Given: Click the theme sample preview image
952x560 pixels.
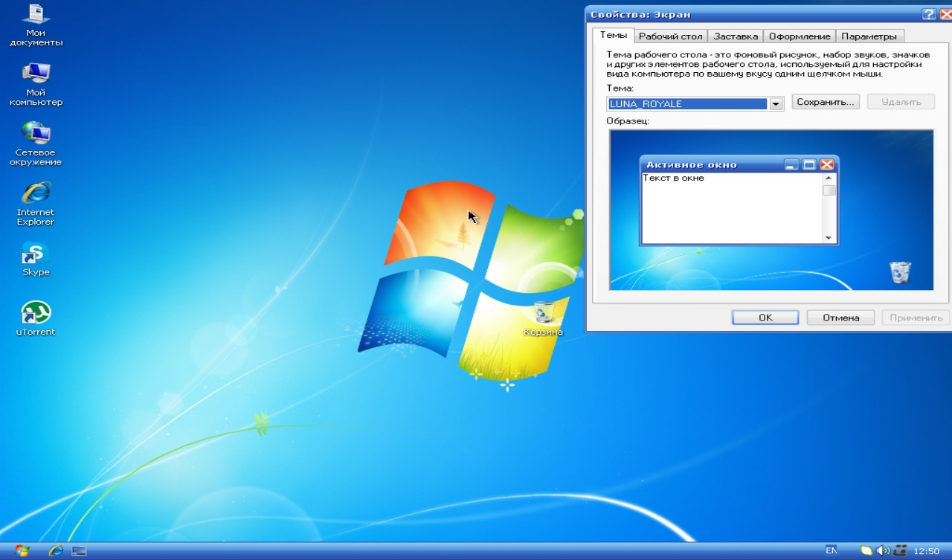Looking at the screenshot, I should 771,210.
